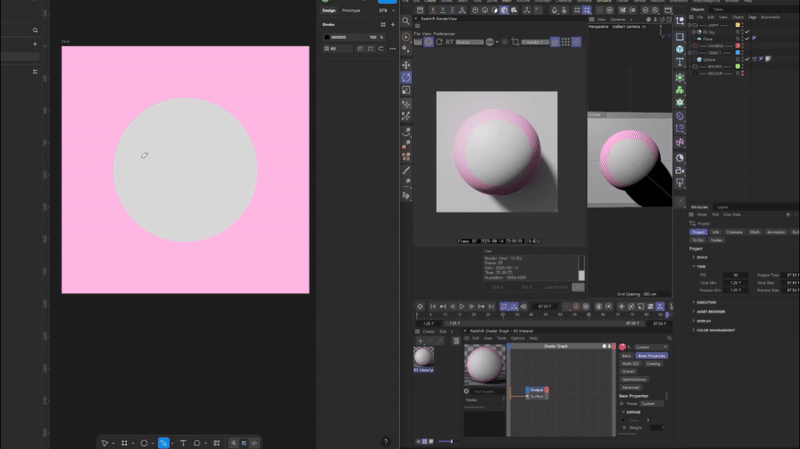Toggle Y axis lock in Cinema 4D toolbar
This screenshot has width=800, height=449.
pos(442,10)
